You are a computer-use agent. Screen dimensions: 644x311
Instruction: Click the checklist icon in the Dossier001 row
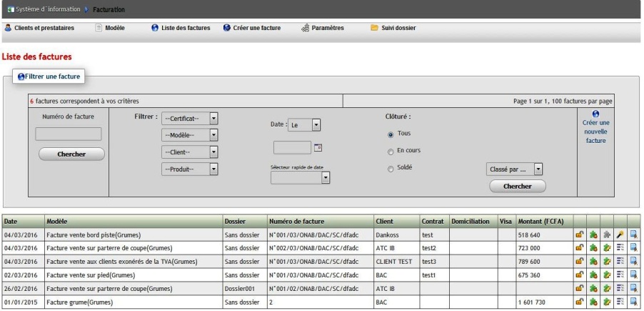tap(620, 289)
